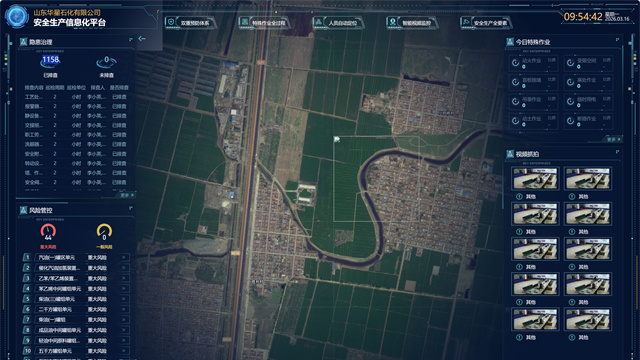The image size is (640, 360).
Task: Expand risk row 8 with its double-arrow
Action: pyautogui.click(x=124, y=330)
